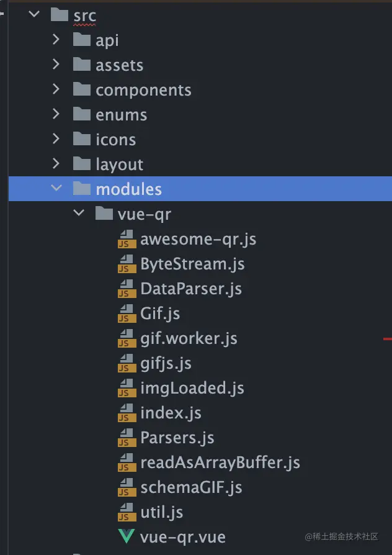Select the enums folder label
The width and height of the screenshot is (392, 555).
pos(121,115)
